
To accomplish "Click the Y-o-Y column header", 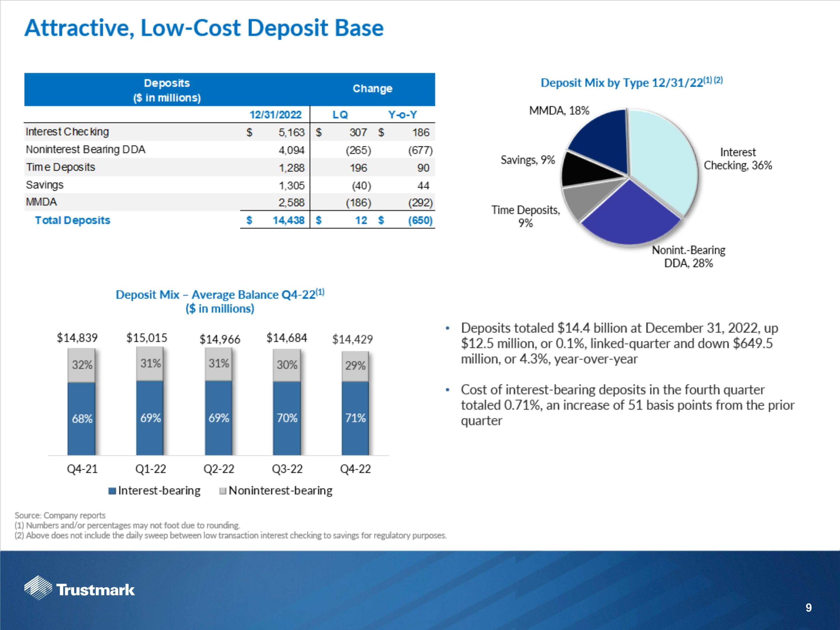I will coord(403,115).
